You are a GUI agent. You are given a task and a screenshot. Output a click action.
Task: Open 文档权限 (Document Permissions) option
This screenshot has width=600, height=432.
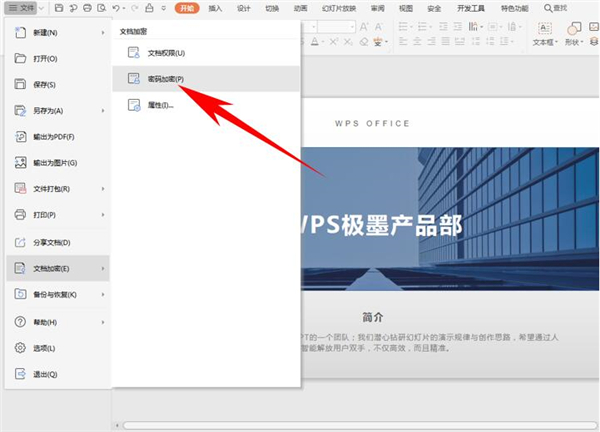[166, 52]
